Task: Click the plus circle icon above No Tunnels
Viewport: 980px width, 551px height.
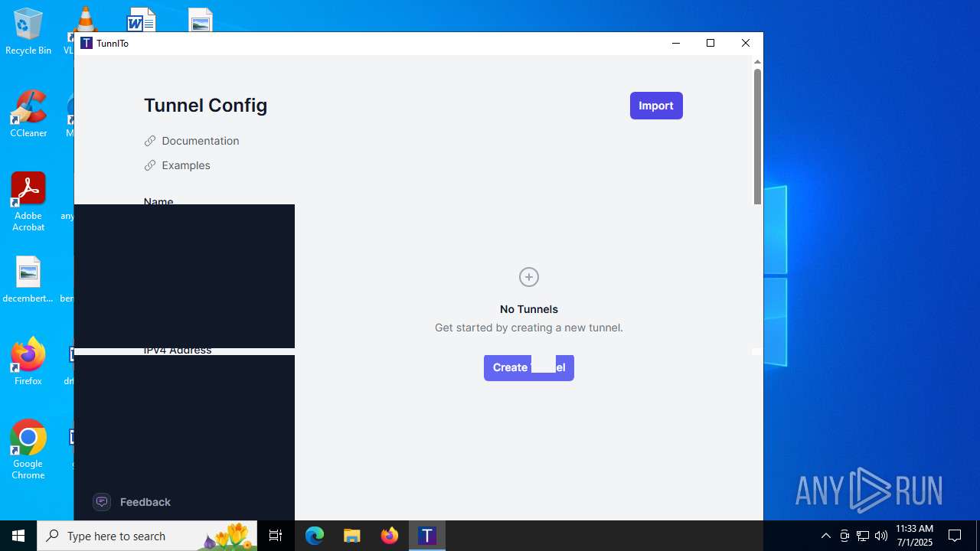Action: point(529,277)
